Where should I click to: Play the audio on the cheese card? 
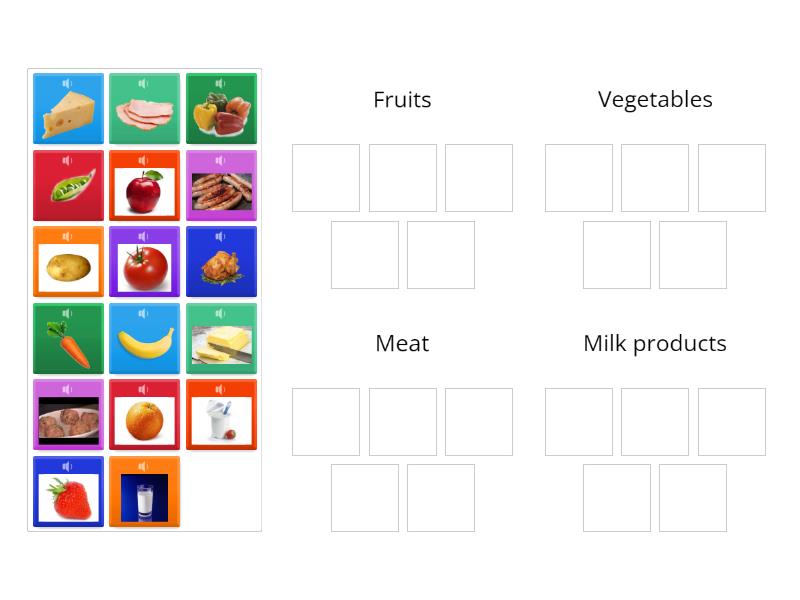point(67,81)
